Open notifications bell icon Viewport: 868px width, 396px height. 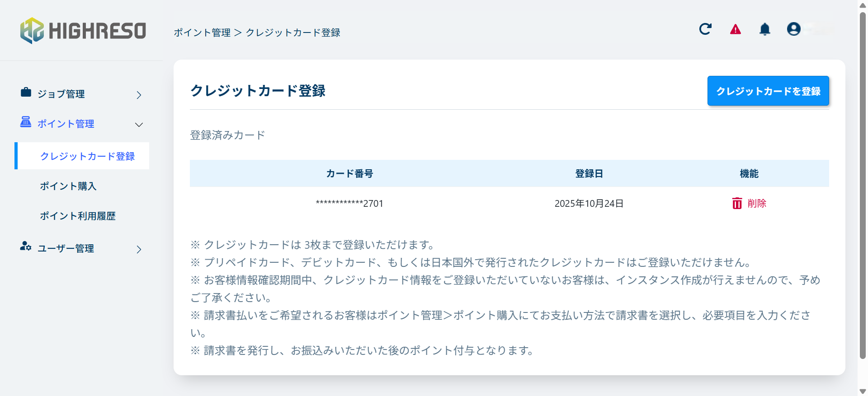coord(764,29)
